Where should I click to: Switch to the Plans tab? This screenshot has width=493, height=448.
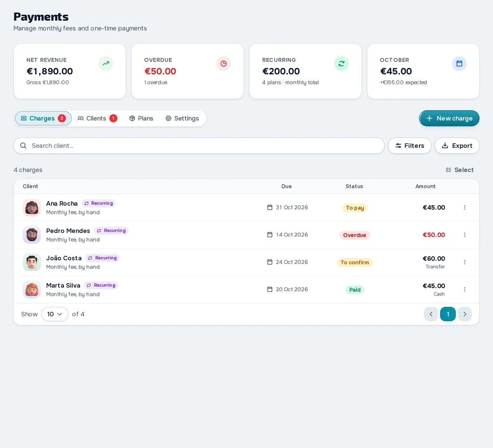point(141,119)
